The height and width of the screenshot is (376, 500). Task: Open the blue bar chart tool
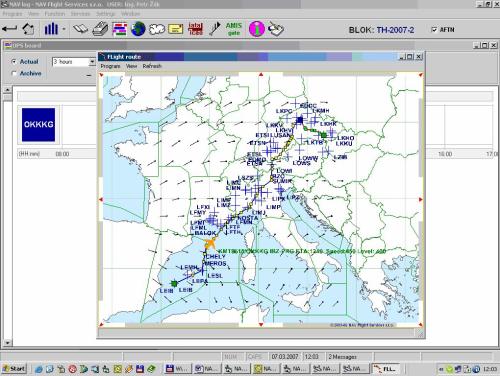pyautogui.click(x=51, y=29)
